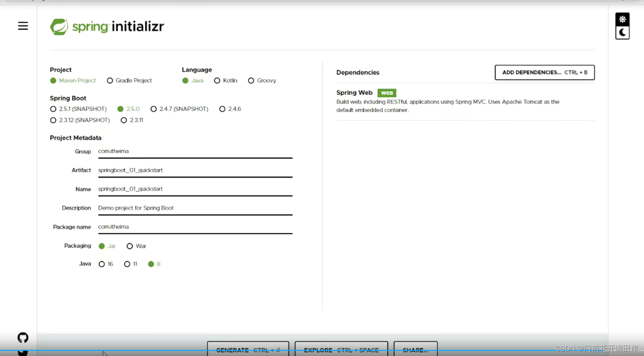
Task: Open the hamburger menu
Action: click(23, 26)
